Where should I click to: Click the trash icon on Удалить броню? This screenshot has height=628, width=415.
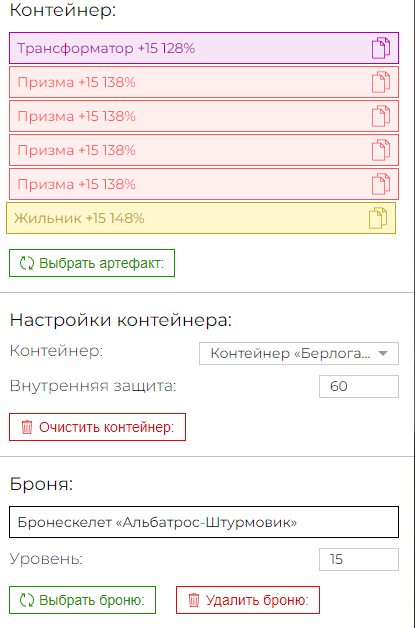[194, 600]
